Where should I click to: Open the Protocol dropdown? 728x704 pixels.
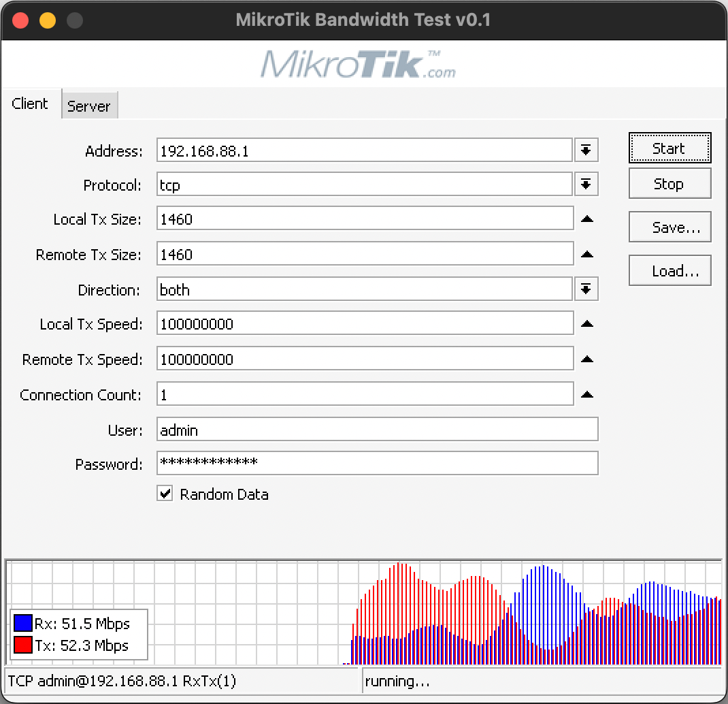(586, 184)
